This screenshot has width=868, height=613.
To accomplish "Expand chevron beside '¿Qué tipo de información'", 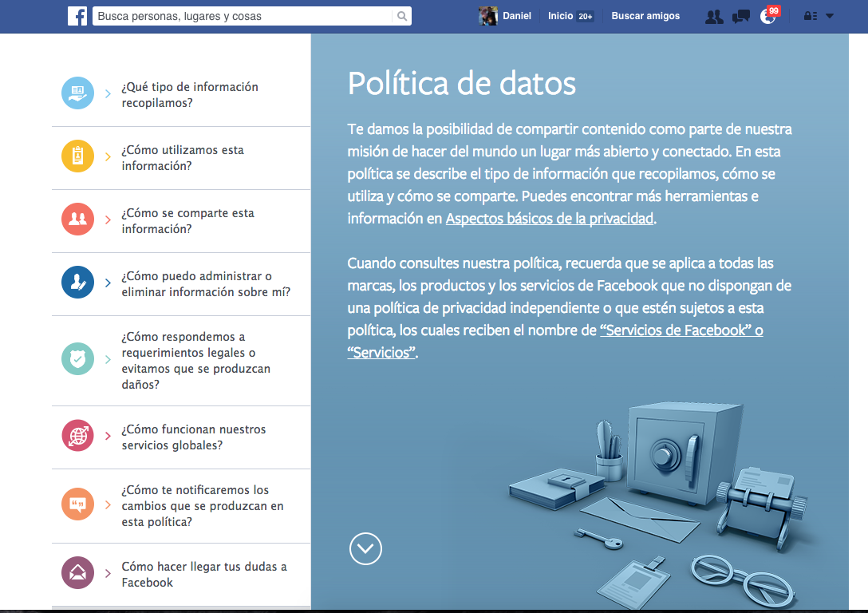I will 108,93.
